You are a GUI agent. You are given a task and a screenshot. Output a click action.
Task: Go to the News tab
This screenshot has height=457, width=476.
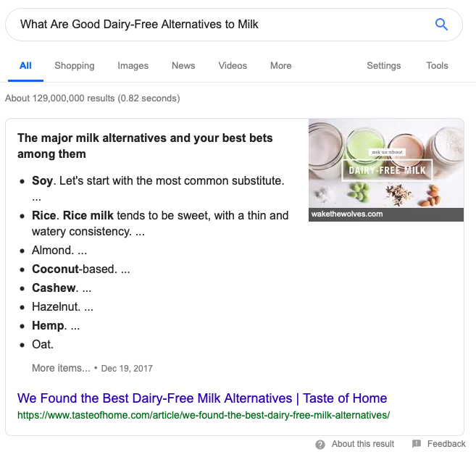183,66
